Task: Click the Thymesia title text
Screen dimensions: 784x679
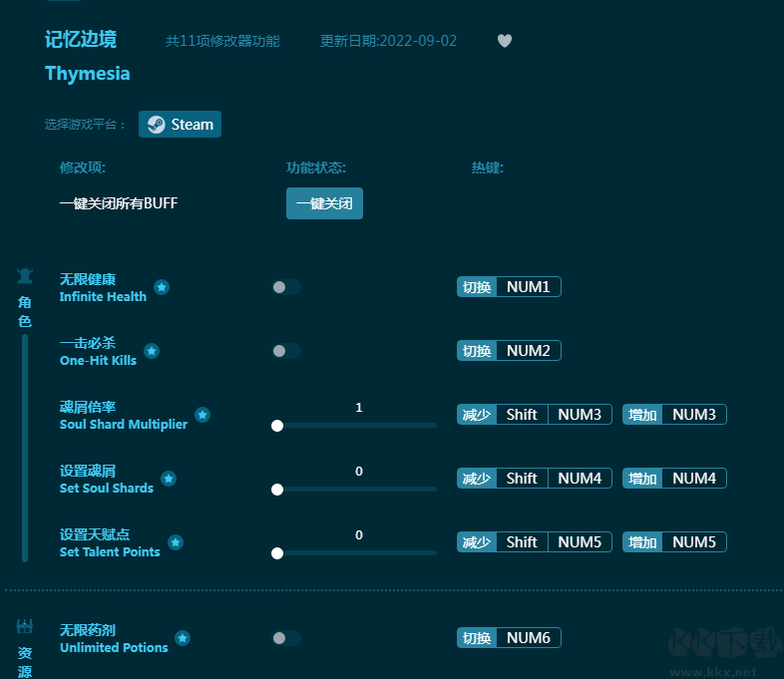Action: 88,74
